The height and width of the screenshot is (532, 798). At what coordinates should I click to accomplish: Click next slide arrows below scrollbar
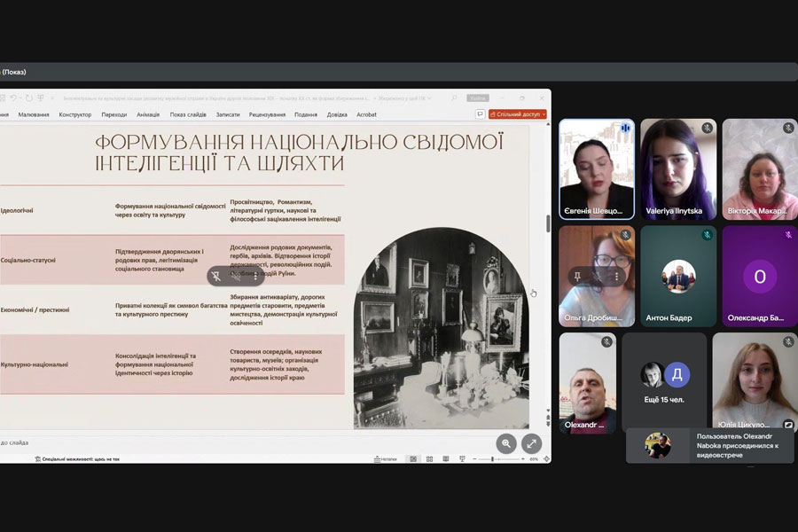tap(548, 424)
